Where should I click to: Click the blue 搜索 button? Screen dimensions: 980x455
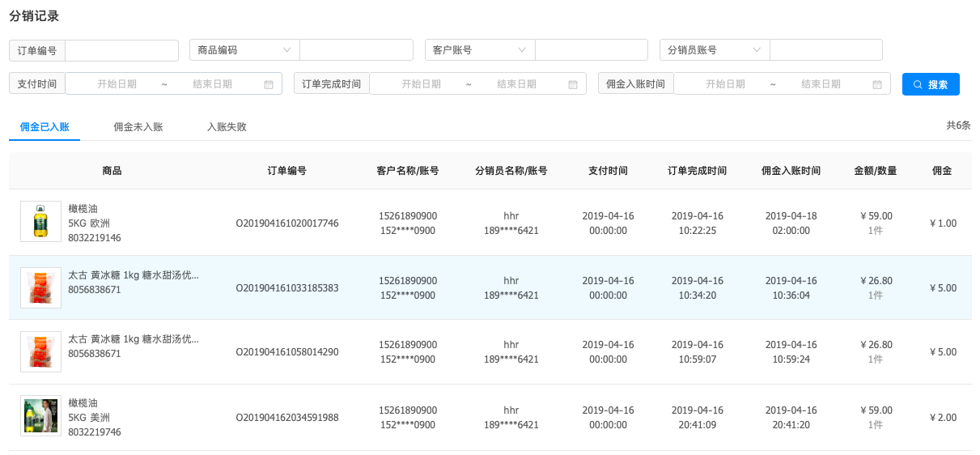931,84
